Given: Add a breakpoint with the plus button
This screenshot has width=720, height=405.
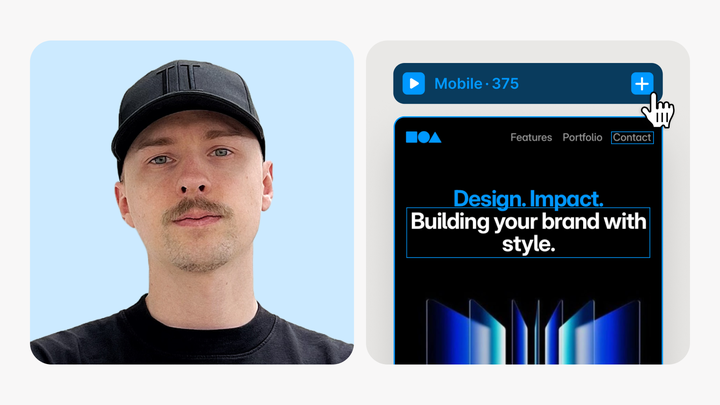Looking at the screenshot, I should click(x=642, y=84).
